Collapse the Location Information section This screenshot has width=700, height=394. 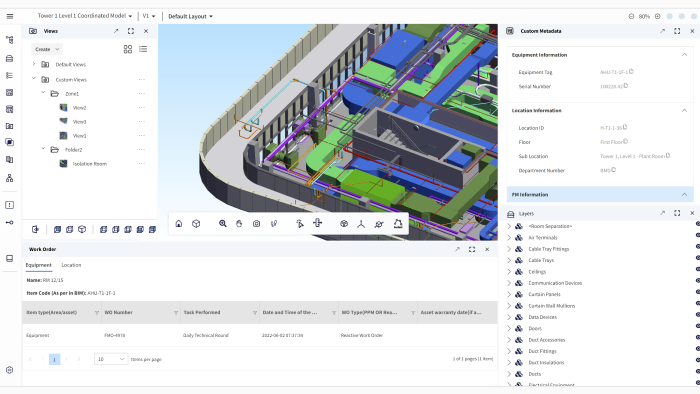pyautogui.click(x=684, y=110)
